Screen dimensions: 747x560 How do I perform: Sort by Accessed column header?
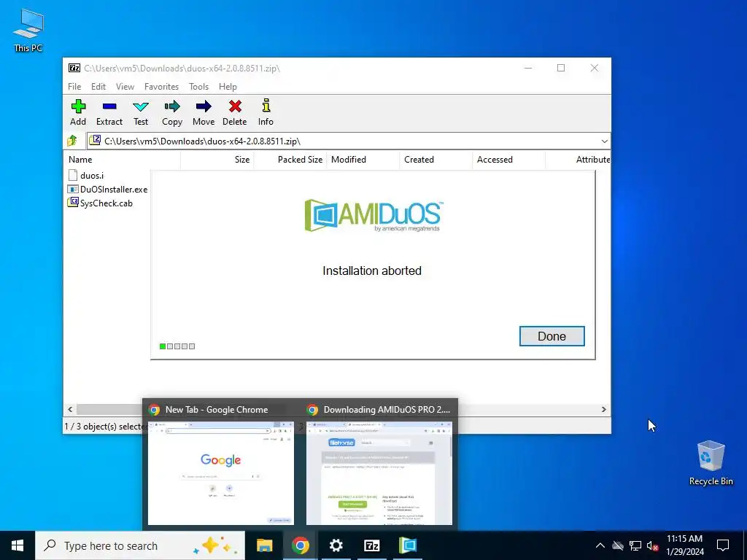tap(508, 160)
